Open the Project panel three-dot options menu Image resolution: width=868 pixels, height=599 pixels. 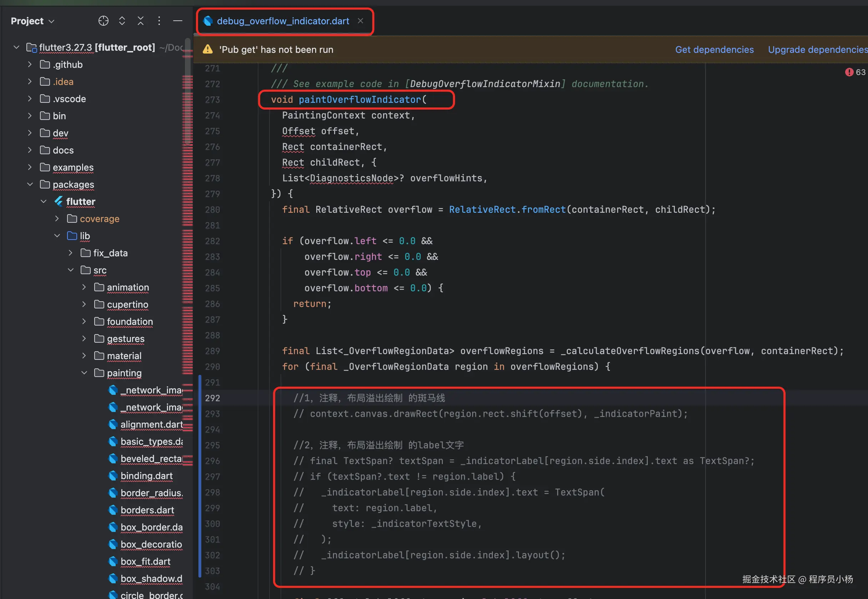(159, 21)
